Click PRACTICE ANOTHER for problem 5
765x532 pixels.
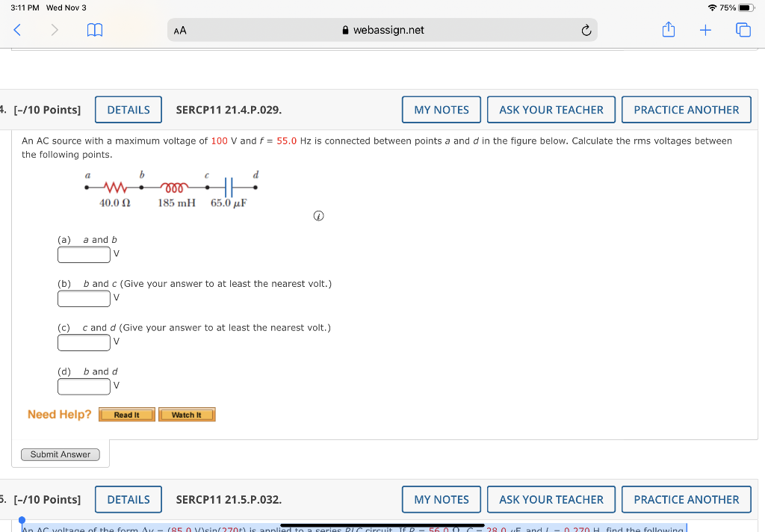(686, 499)
